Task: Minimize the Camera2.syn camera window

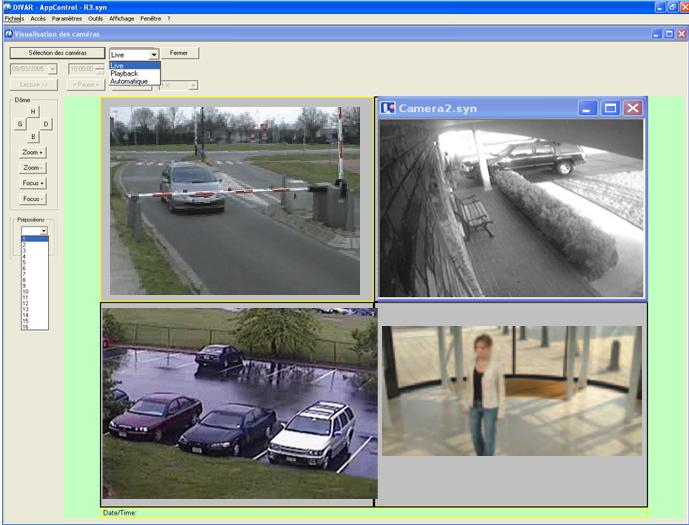Action: pyautogui.click(x=588, y=108)
